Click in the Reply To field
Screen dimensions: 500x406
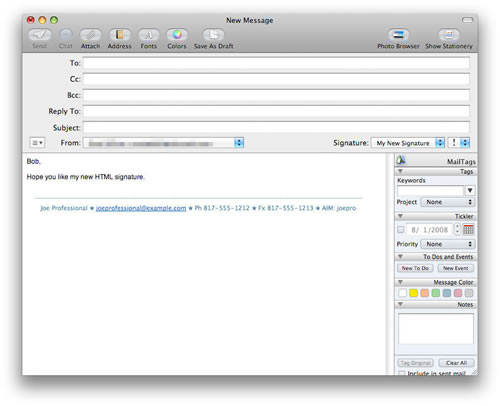(276, 111)
